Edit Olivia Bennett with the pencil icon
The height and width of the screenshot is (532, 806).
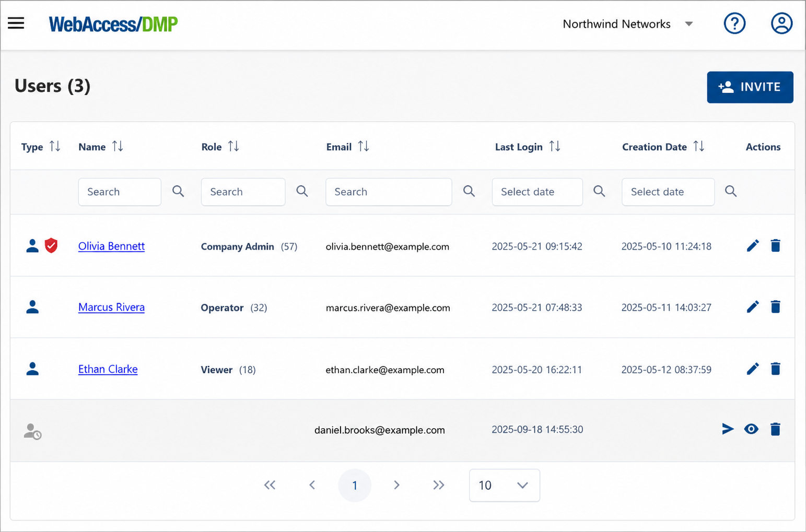(x=753, y=245)
